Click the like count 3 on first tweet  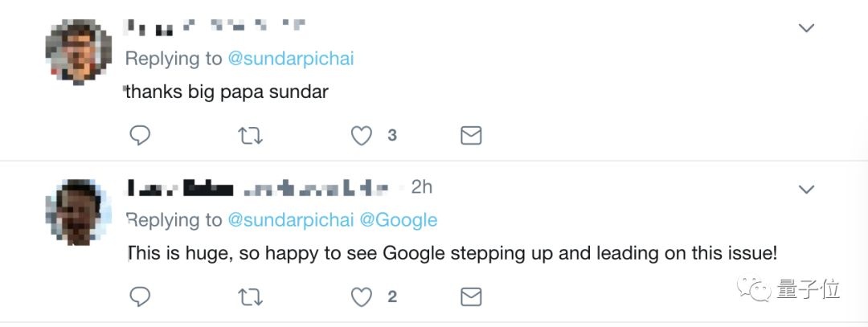pyautogui.click(x=392, y=136)
